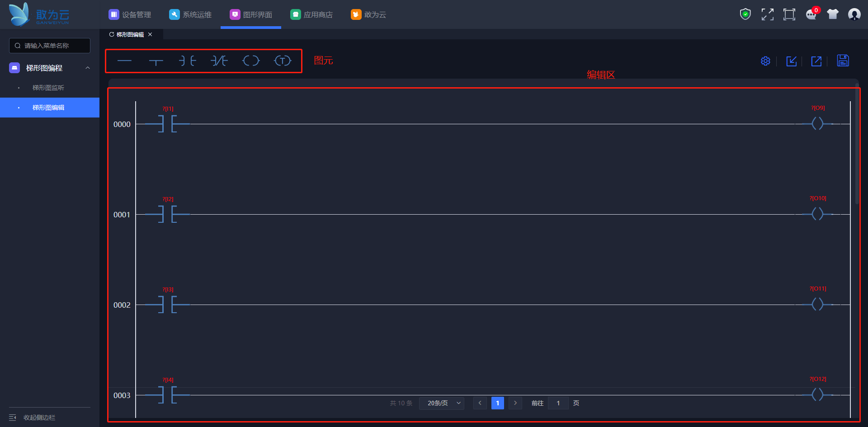The image size is (868, 427).
Task: Select the output coil on rung 0001
Action: point(817,214)
